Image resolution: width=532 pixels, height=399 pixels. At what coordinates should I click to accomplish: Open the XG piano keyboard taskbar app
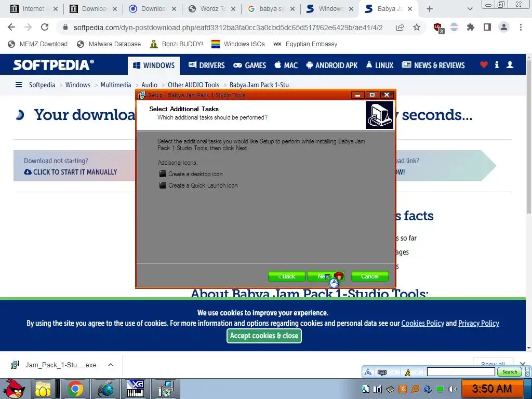pyautogui.click(x=135, y=389)
